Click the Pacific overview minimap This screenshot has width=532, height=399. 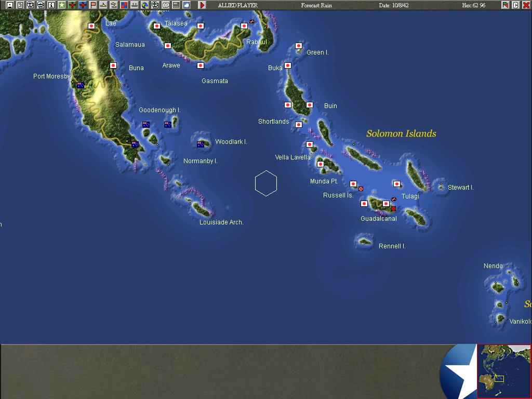click(x=504, y=371)
